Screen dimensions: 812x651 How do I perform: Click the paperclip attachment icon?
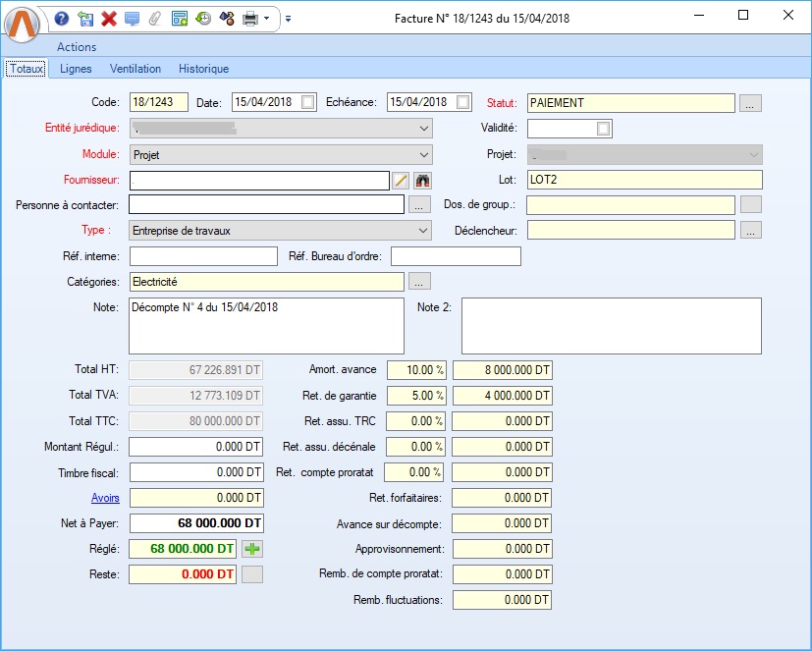(154, 19)
